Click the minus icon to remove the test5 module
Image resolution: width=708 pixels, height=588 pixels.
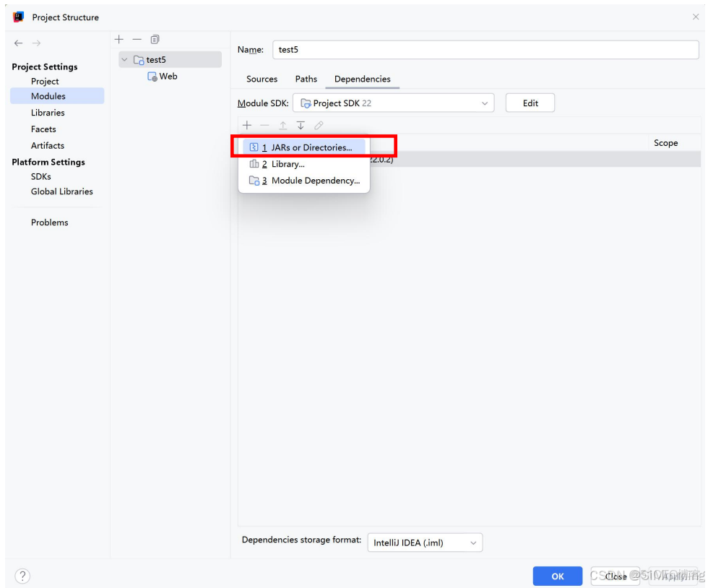pyautogui.click(x=137, y=39)
